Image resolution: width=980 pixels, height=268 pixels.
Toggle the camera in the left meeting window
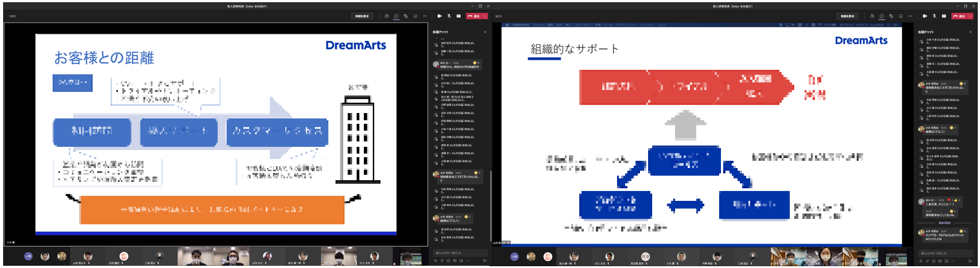[439, 16]
